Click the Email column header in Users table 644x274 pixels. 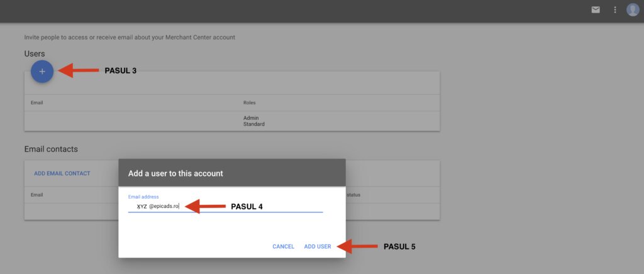click(x=37, y=102)
